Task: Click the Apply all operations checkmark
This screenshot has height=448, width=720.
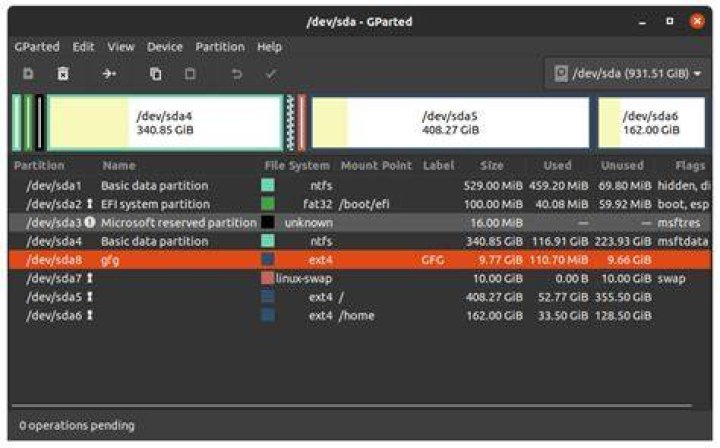Action: [271, 73]
